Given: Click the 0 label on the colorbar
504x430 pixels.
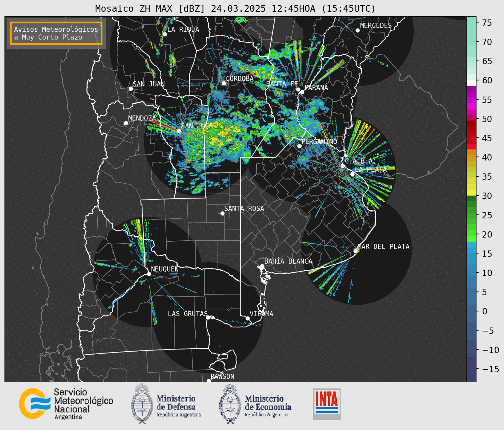Looking at the screenshot, I should pyautogui.click(x=484, y=311).
